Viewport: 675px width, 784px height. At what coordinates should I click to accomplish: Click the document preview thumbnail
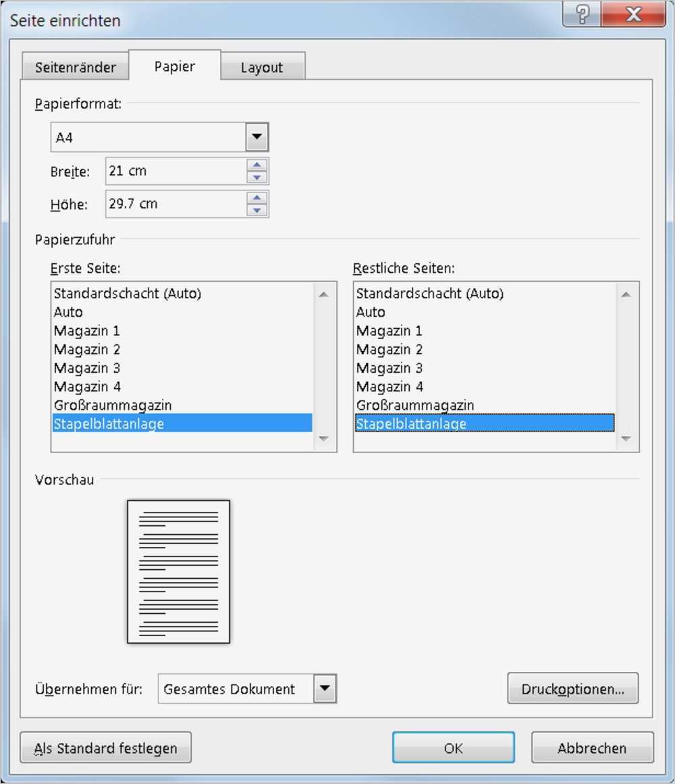(x=178, y=571)
